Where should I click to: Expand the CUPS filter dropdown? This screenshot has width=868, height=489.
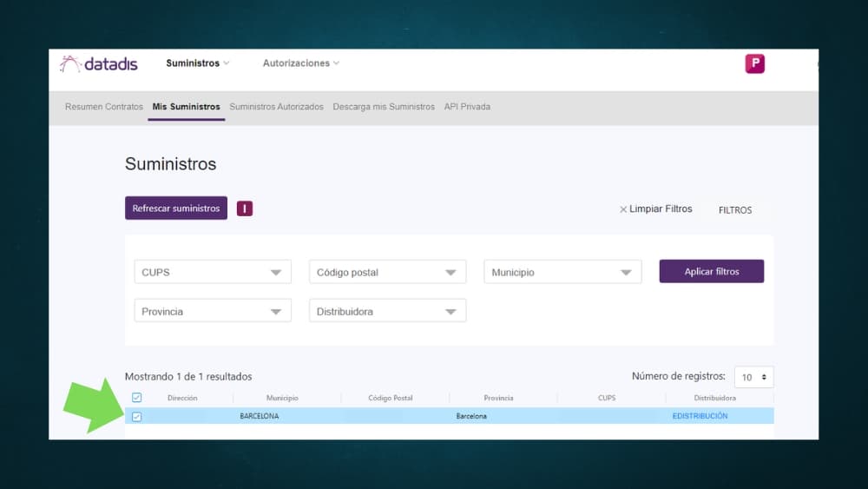click(213, 272)
